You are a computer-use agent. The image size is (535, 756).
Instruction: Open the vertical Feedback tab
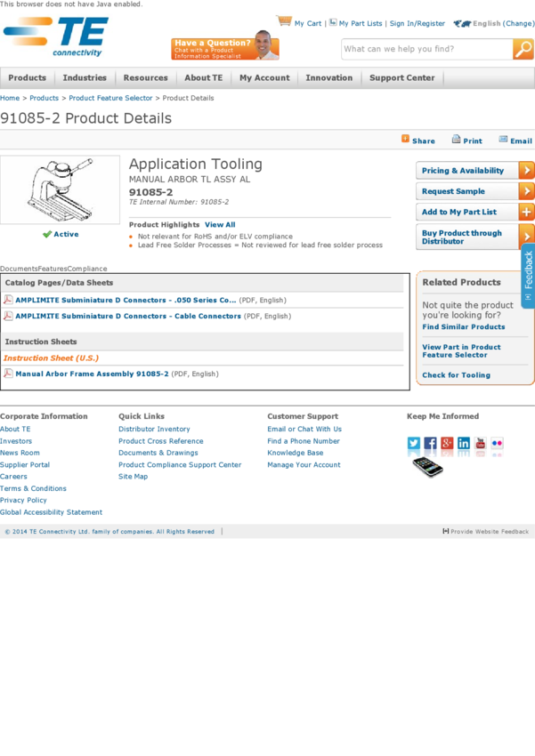(x=528, y=276)
